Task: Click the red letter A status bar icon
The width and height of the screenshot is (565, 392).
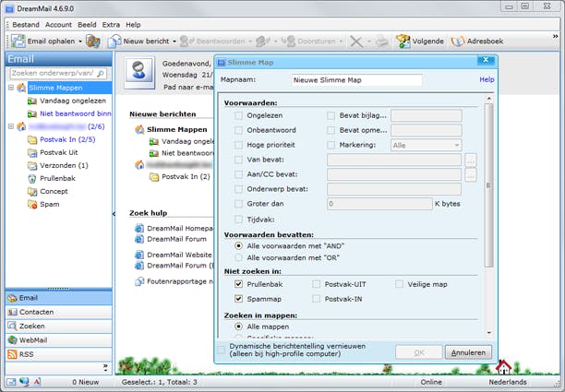Action: [x=37, y=382]
